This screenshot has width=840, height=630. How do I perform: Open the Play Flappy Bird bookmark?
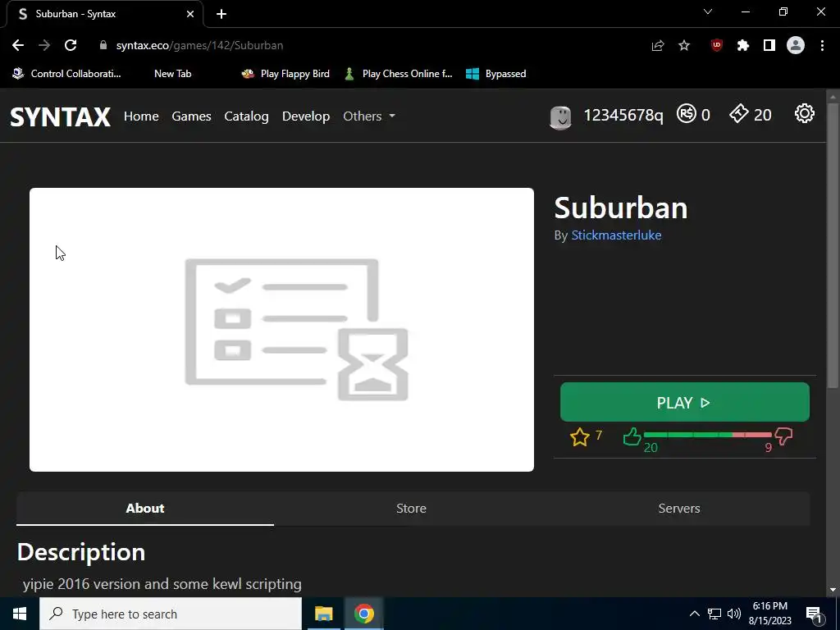(285, 74)
